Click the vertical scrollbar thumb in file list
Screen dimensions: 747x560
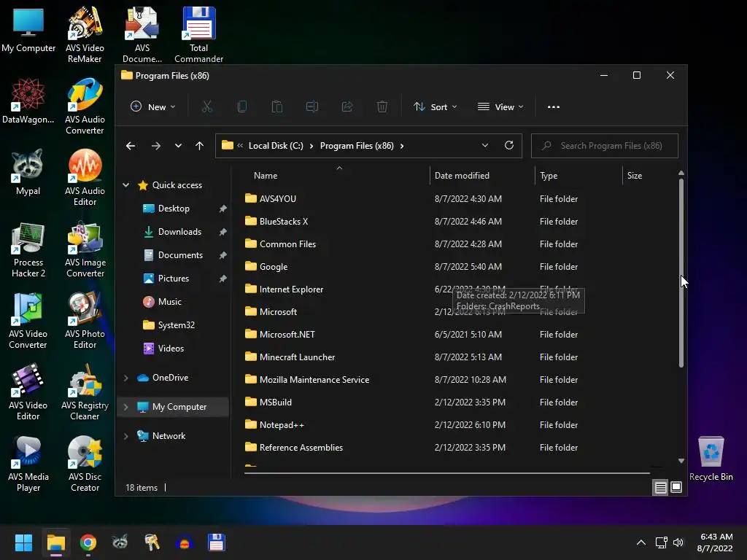click(x=681, y=273)
